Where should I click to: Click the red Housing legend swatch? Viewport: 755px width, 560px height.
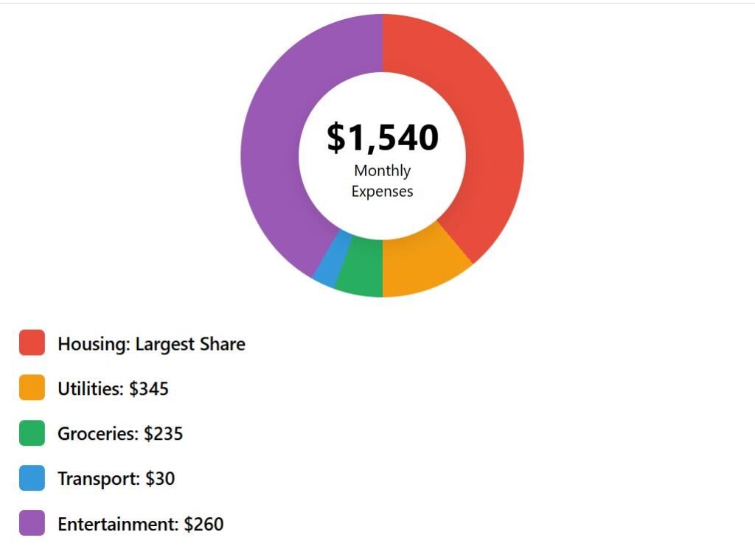click(x=32, y=343)
